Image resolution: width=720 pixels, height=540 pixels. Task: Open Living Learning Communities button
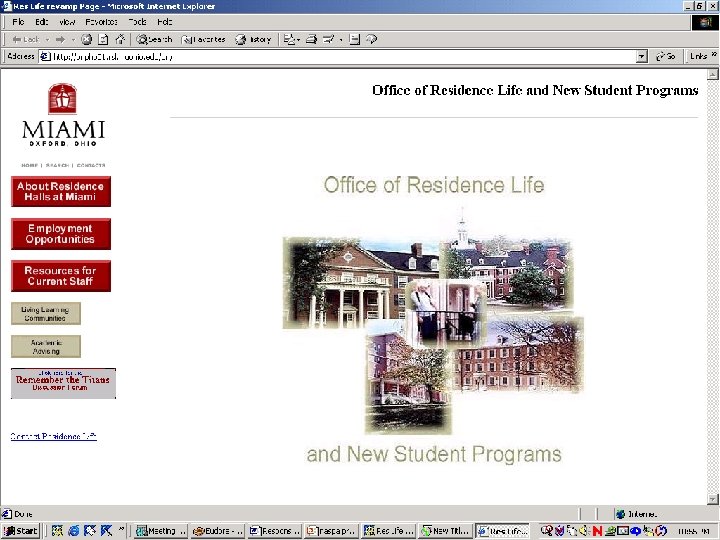click(x=45, y=314)
